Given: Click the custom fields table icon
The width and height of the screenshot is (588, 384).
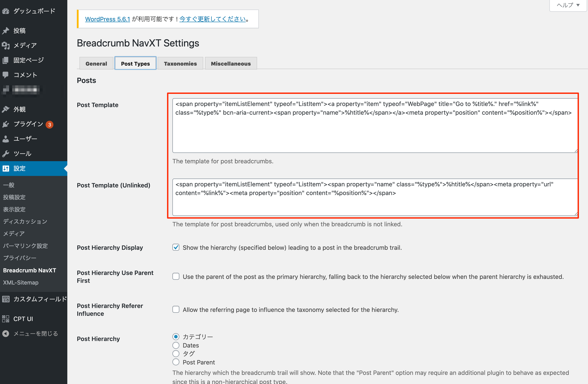Looking at the screenshot, I should pyautogui.click(x=6, y=299).
